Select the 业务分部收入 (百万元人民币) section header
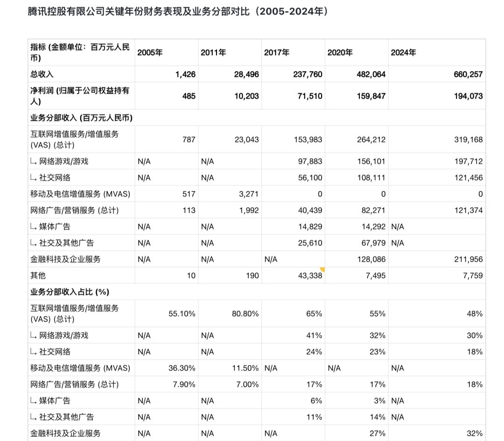504x441 pixels. [x=81, y=118]
